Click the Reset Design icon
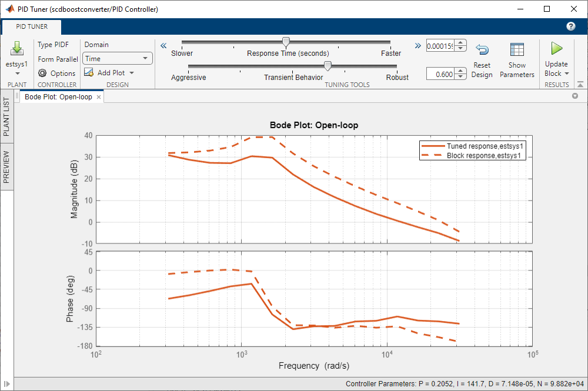Image resolution: width=588 pixels, height=391 pixels. (x=482, y=49)
